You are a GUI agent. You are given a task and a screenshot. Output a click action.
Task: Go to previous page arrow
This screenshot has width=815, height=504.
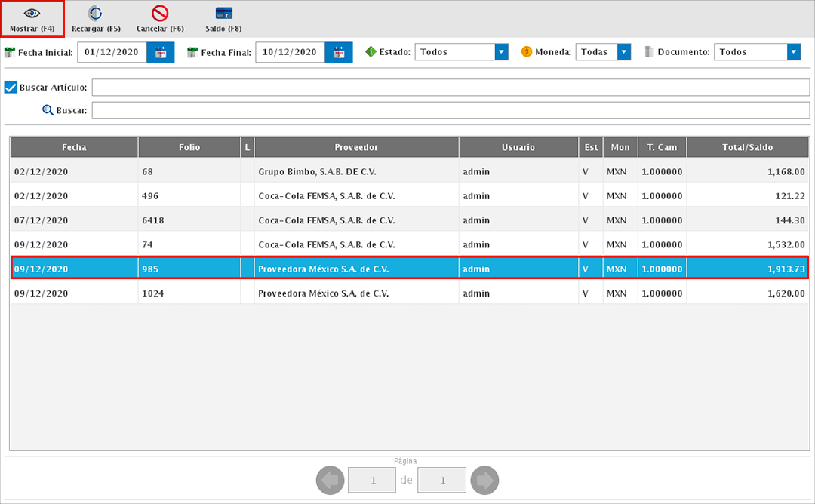click(x=330, y=480)
